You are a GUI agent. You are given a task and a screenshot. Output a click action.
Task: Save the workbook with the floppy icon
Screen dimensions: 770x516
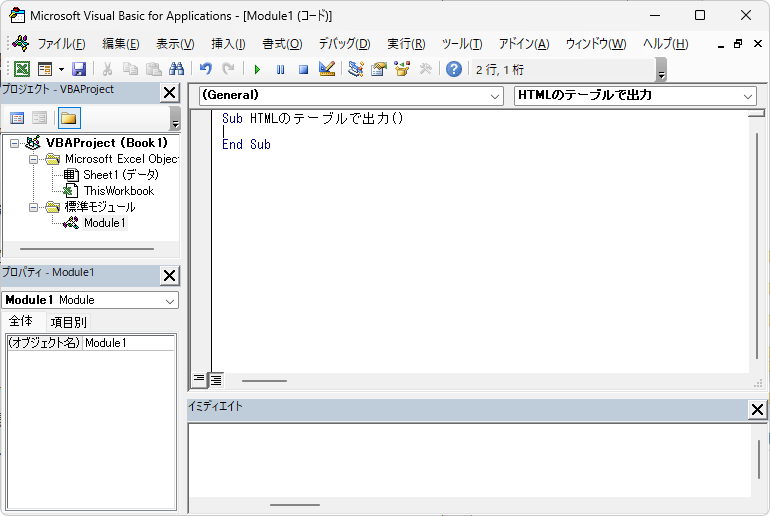79,69
